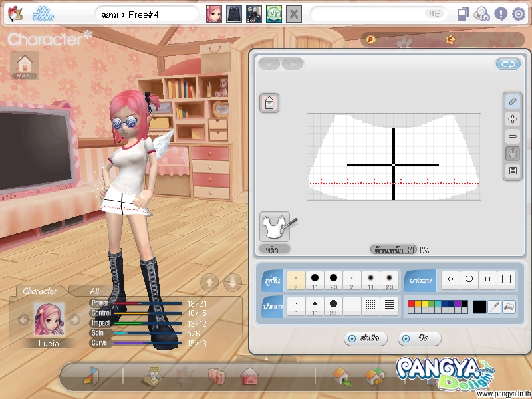Image resolution: width=532 pixels, height=399 pixels.
Task: Go to next character arrow
Action: point(74,319)
